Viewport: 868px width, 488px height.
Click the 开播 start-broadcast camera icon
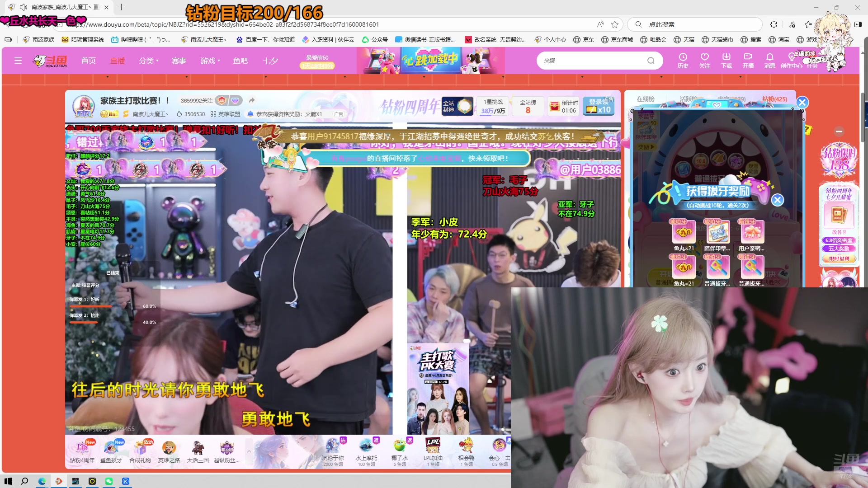(748, 61)
